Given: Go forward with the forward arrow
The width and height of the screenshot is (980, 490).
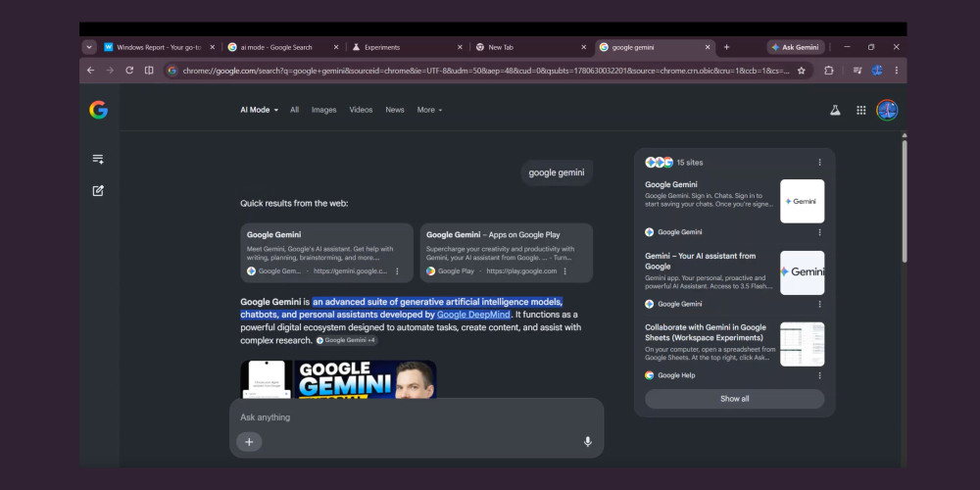Looking at the screenshot, I should (x=110, y=71).
